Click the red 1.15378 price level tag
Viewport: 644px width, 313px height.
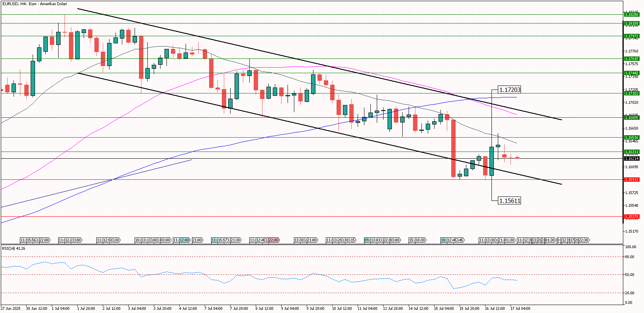(x=632, y=217)
